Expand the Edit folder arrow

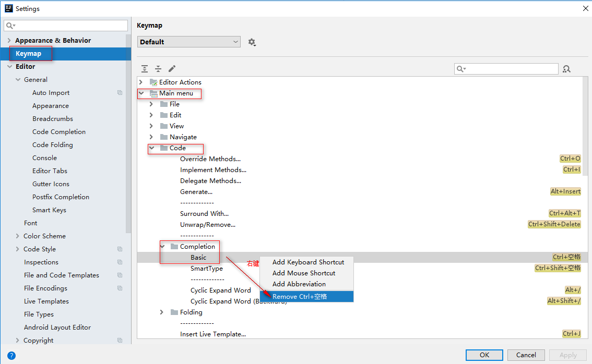click(151, 115)
